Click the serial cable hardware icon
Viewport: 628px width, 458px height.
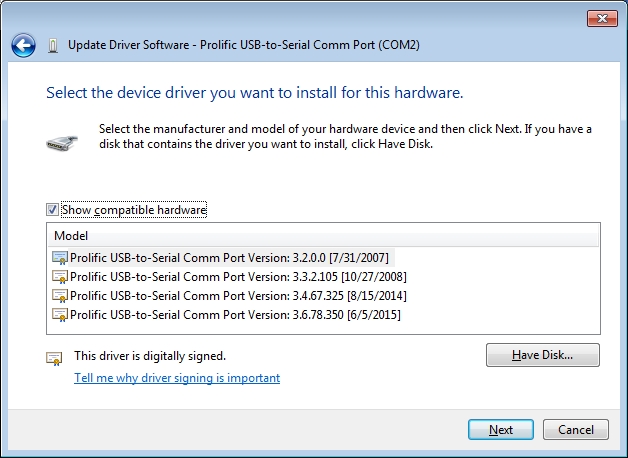click(62, 143)
